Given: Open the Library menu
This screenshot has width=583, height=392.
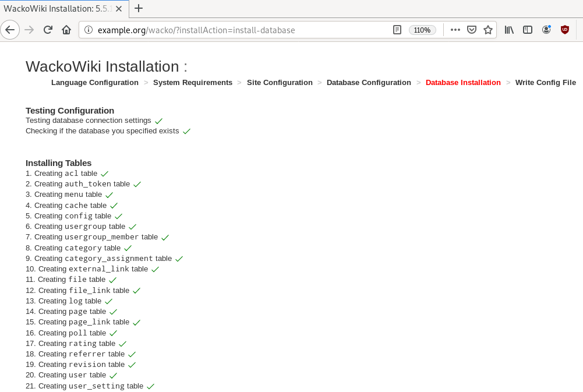Looking at the screenshot, I should [508, 29].
